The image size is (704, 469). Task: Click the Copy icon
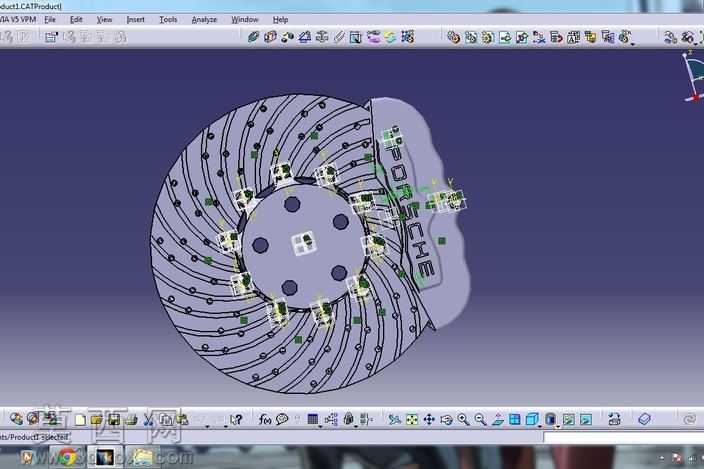pyautogui.click(x=165, y=419)
